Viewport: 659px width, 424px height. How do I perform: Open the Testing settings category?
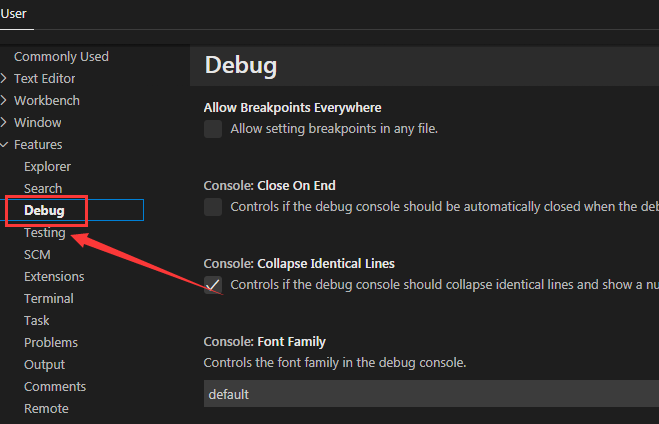pyautogui.click(x=45, y=232)
